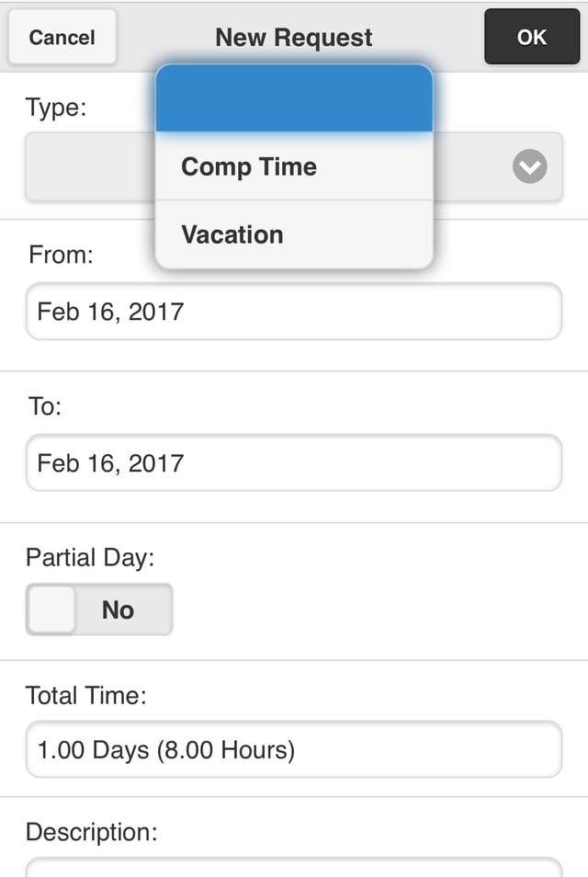Click the blank selected row in picker

(293, 99)
